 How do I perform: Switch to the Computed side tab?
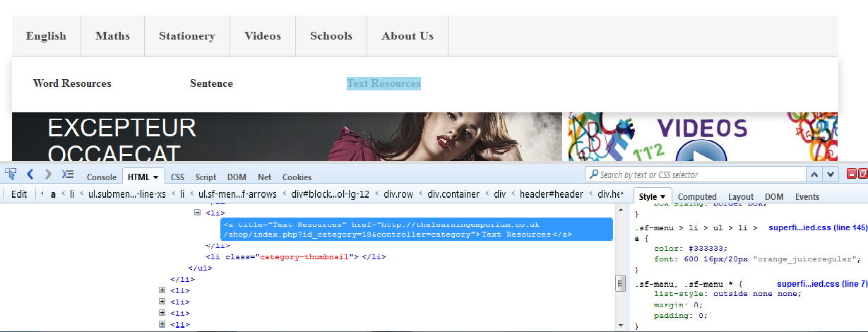coord(697,197)
